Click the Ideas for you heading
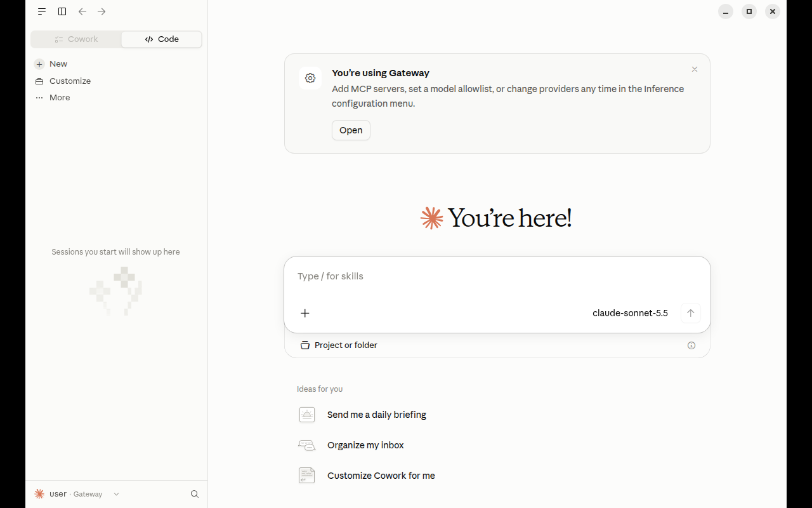The width and height of the screenshot is (812, 508). pos(320,389)
